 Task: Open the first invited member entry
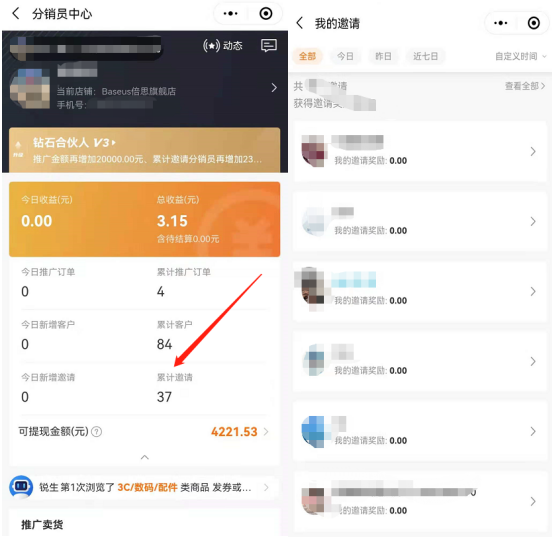pos(421,152)
